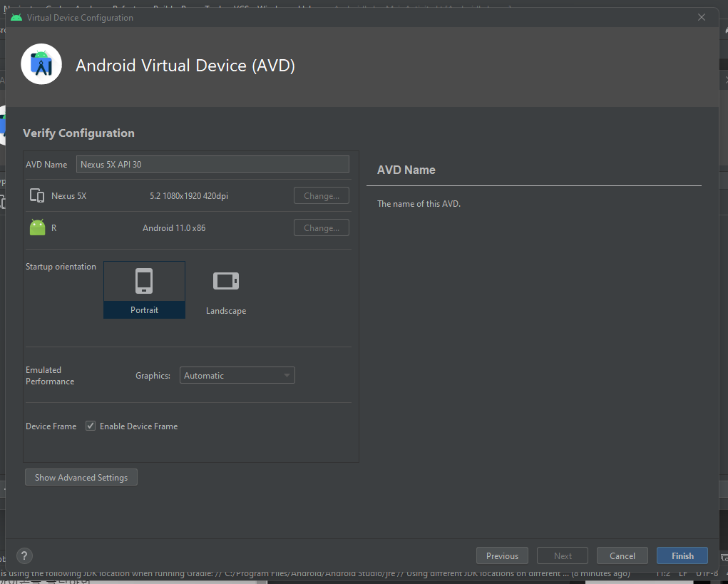Click the AVD Name input field
The image size is (728, 584).
pos(212,164)
